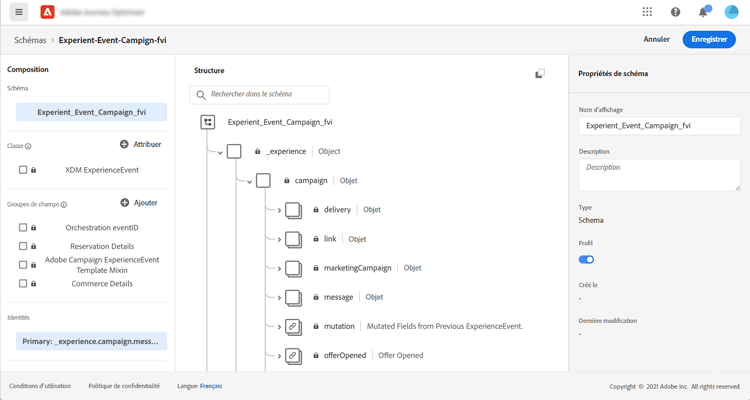Viewport: 750px width, 400px height.
Task: Click the Attribuer plus icon
Action: [x=124, y=144]
